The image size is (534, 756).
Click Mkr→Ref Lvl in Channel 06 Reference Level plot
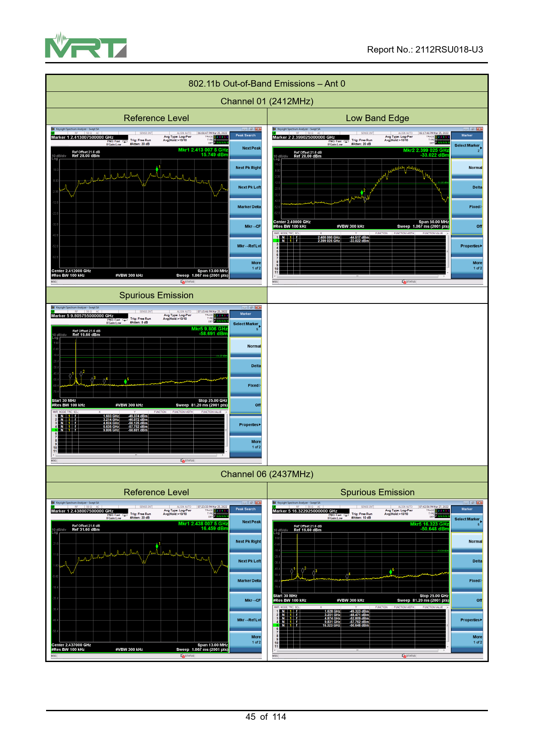click(245, 620)
